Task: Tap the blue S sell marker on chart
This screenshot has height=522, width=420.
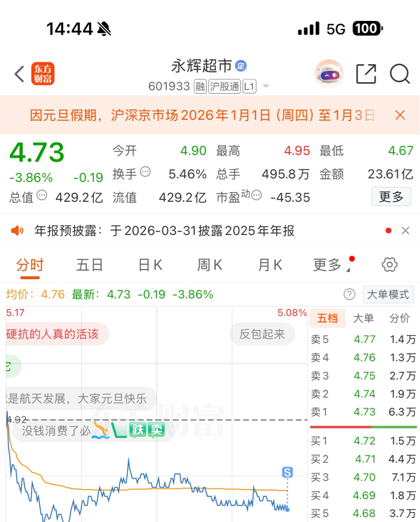Action: (x=287, y=472)
